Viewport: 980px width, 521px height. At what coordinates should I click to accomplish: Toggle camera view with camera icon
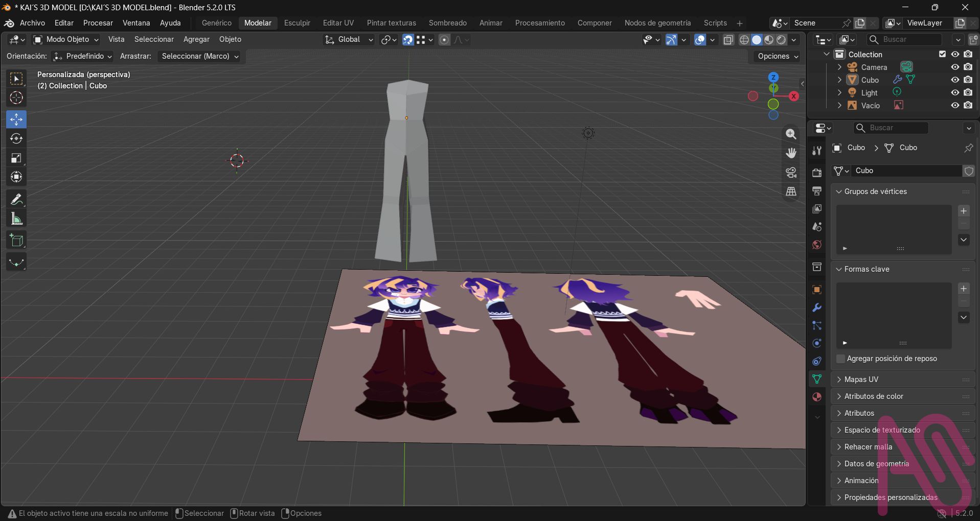point(791,173)
